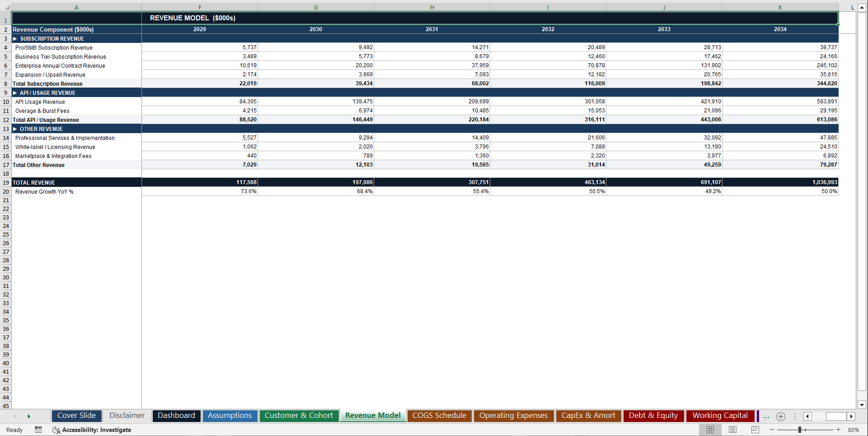Add a new sheet with the plus icon
868x436 pixels.
coord(780,417)
